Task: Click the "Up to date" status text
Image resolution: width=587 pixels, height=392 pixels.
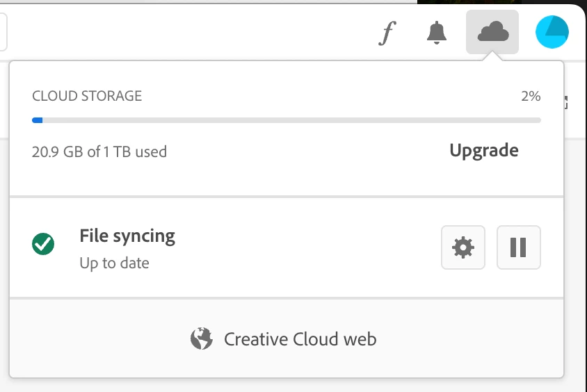Action: pos(114,263)
